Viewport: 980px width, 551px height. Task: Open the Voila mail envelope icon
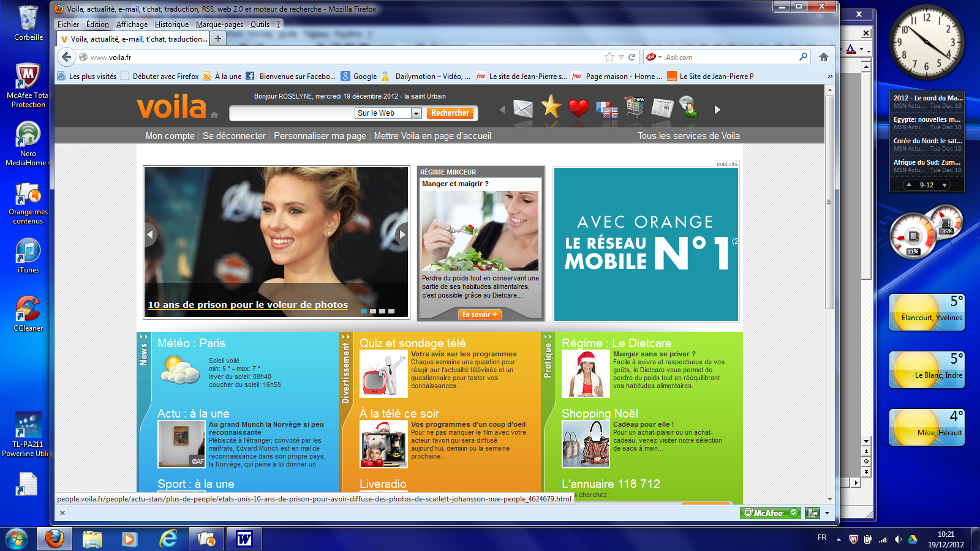tap(523, 109)
